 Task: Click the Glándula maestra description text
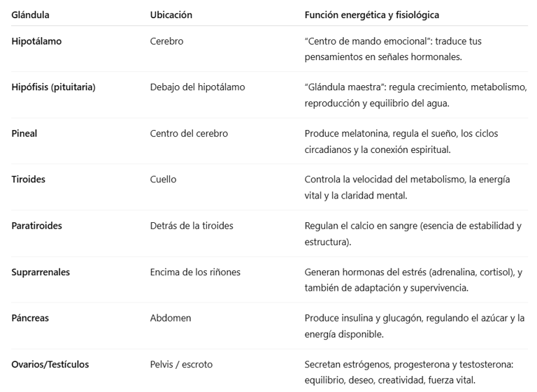click(416, 95)
